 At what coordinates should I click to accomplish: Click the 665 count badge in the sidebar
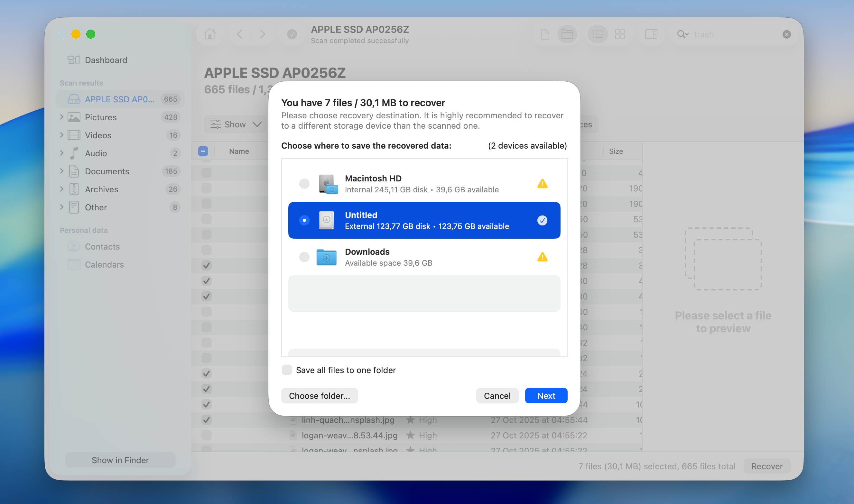pyautogui.click(x=171, y=99)
